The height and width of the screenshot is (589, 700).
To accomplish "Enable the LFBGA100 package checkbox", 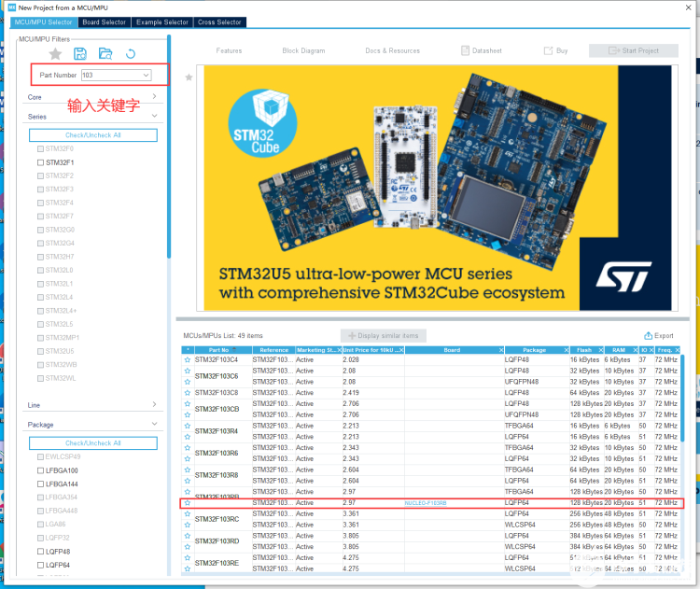I will (39, 470).
